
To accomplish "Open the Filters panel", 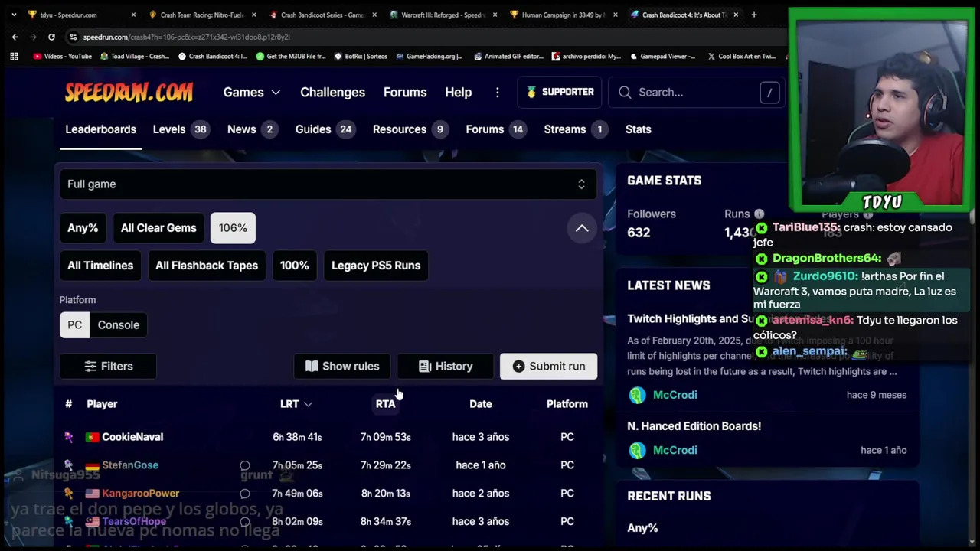I will (108, 367).
